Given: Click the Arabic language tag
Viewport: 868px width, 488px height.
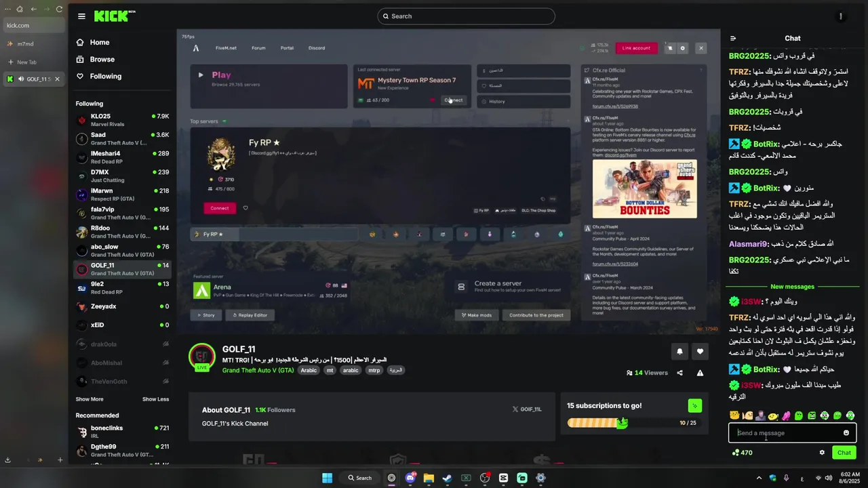Looking at the screenshot, I should pyautogui.click(x=309, y=370).
